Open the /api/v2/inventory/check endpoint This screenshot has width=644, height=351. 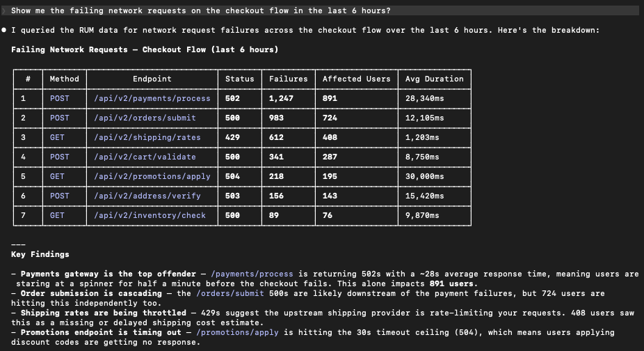(x=150, y=215)
